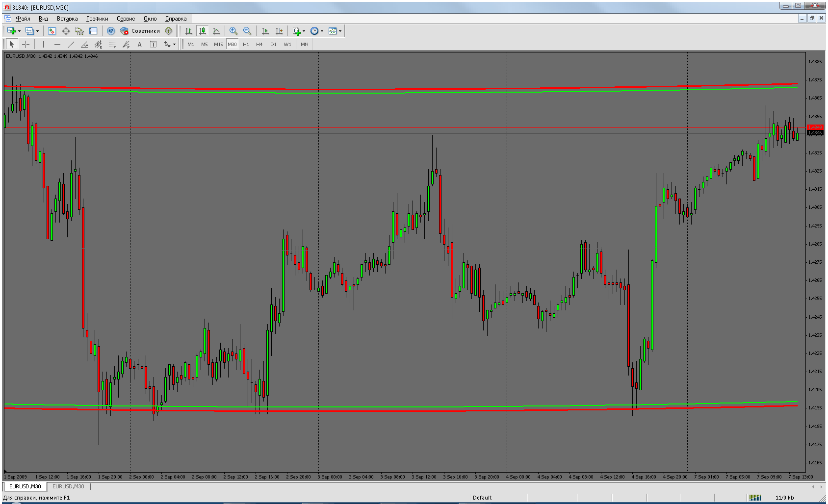Switch timeframe to H4
828x504 pixels.
point(259,44)
